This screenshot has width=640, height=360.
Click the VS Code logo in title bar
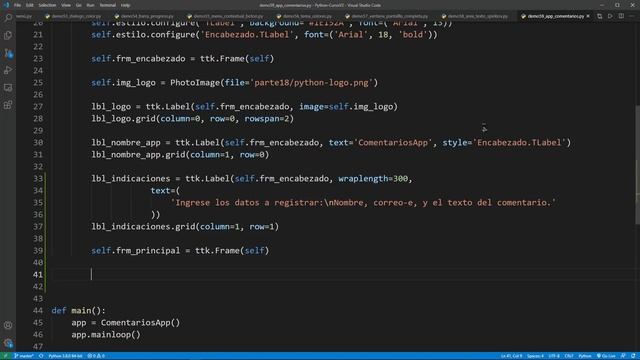coord(6,5)
